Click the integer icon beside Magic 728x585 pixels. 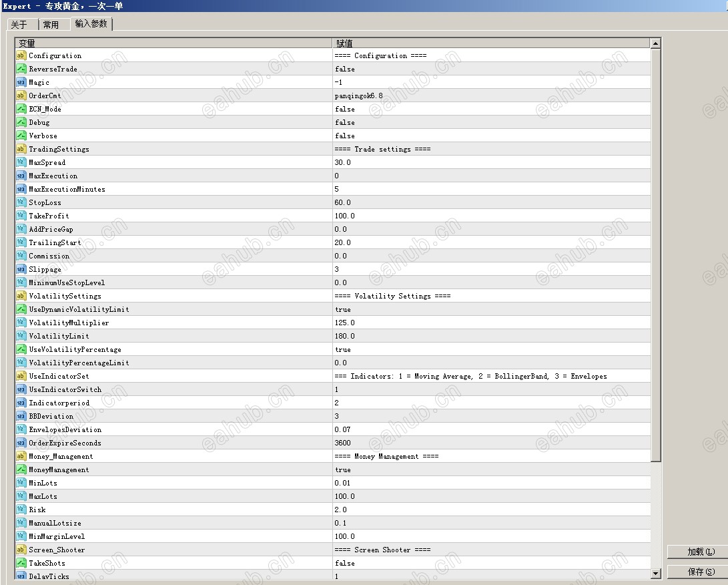21,82
